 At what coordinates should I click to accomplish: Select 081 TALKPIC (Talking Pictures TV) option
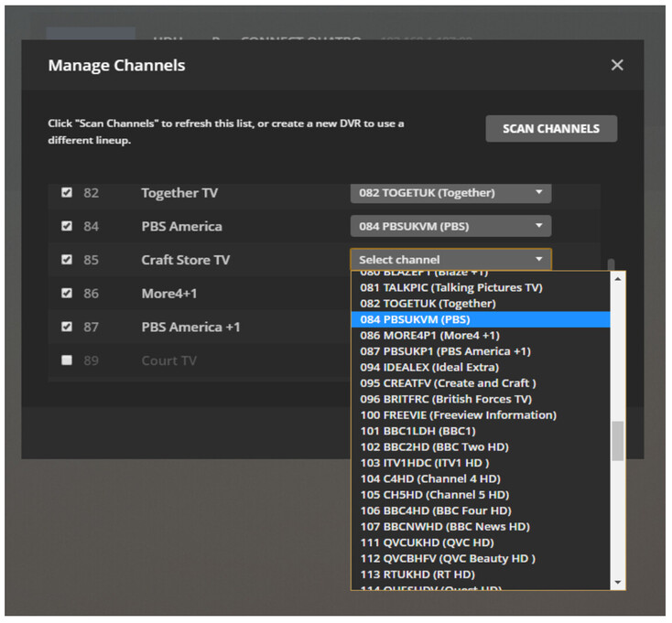click(x=480, y=287)
